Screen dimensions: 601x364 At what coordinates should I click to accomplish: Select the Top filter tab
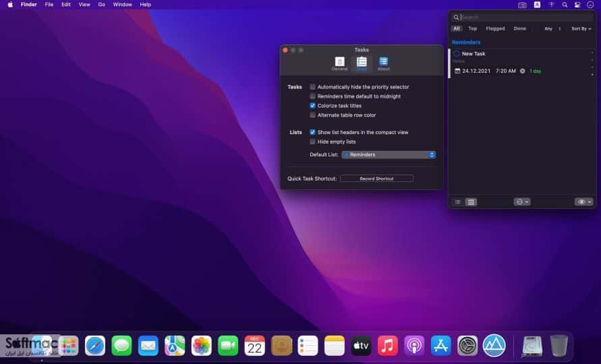pyautogui.click(x=473, y=29)
